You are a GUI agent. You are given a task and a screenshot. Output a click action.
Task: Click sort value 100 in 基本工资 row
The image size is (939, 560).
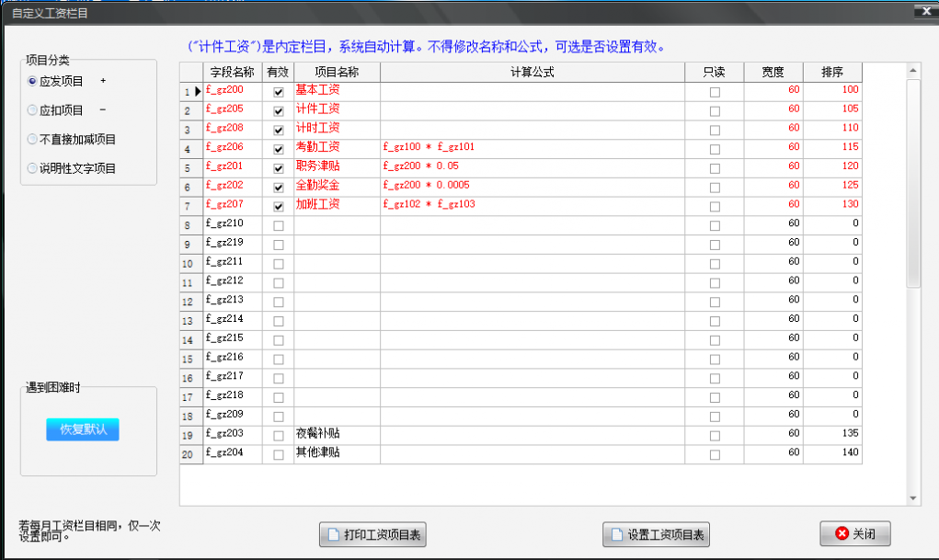pos(851,89)
